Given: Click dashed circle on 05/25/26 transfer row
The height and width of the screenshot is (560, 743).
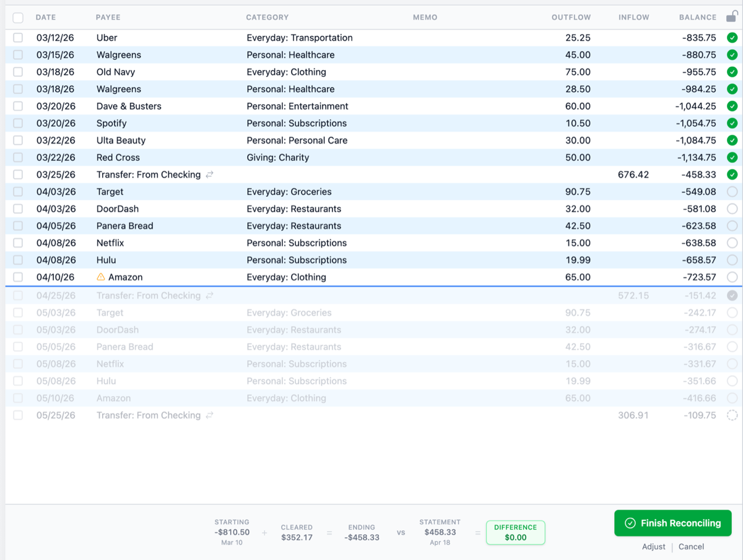Looking at the screenshot, I should click(x=732, y=415).
